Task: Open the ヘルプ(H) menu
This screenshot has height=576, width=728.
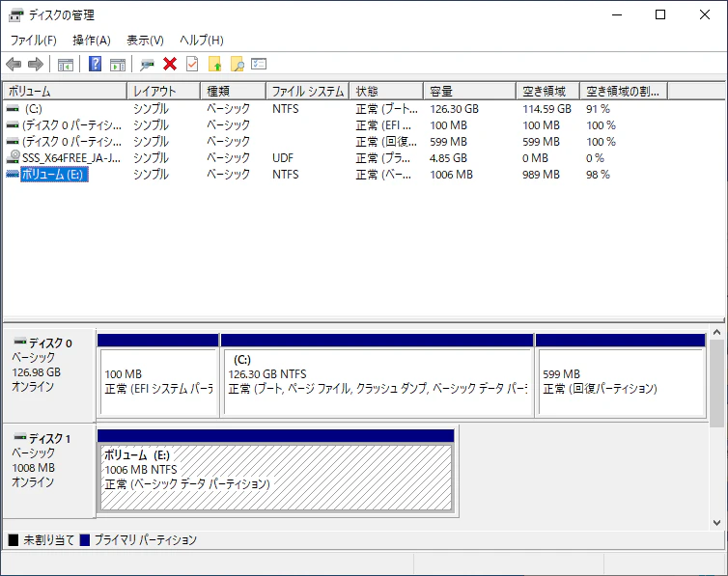Action: click(x=202, y=41)
